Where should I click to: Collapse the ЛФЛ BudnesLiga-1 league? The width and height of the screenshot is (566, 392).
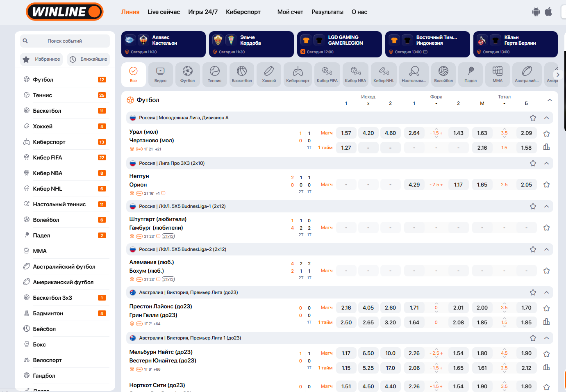point(546,206)
